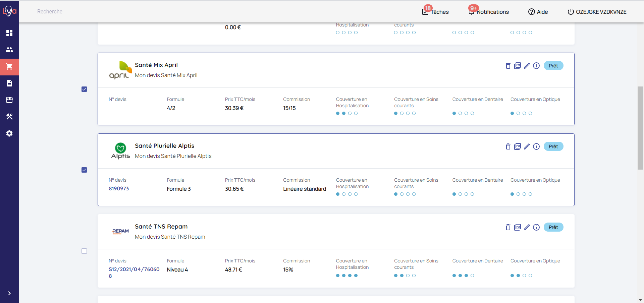Open the store icon in sidebar
The height and width of the screenshot is (303, 644).
click(9, 100)
